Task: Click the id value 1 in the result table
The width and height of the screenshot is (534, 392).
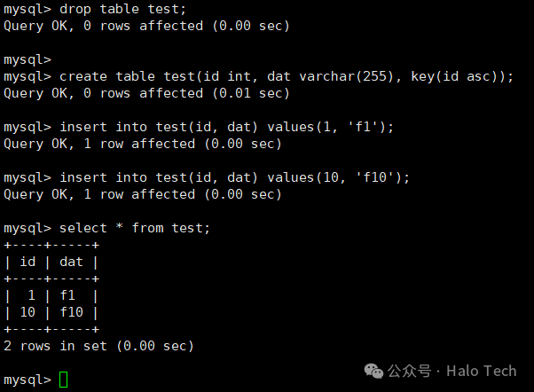Action: tap(32, 295)
